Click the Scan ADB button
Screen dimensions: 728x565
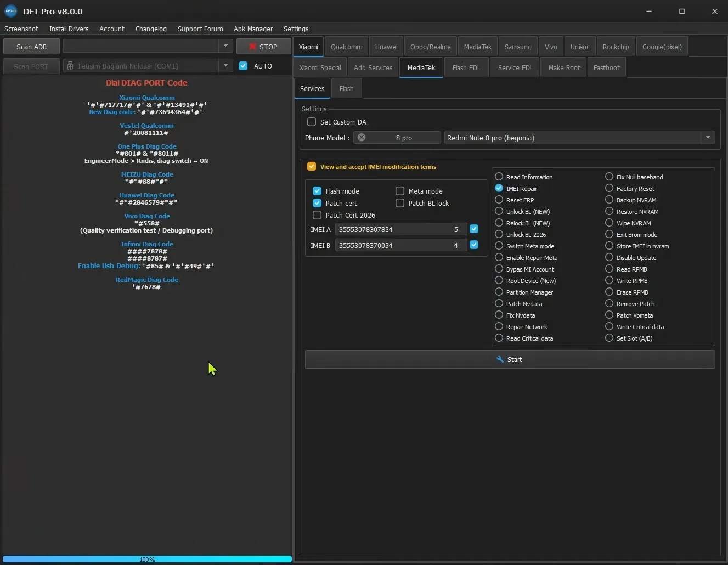point(31,47)
